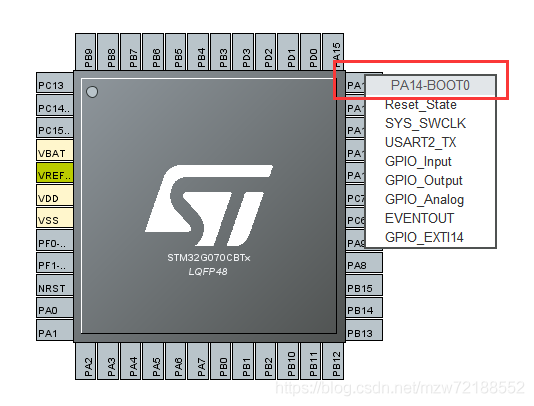The width and height of the screenshot is (534, 406).
Task: Click pin PA6
Action: pos(176,361)
